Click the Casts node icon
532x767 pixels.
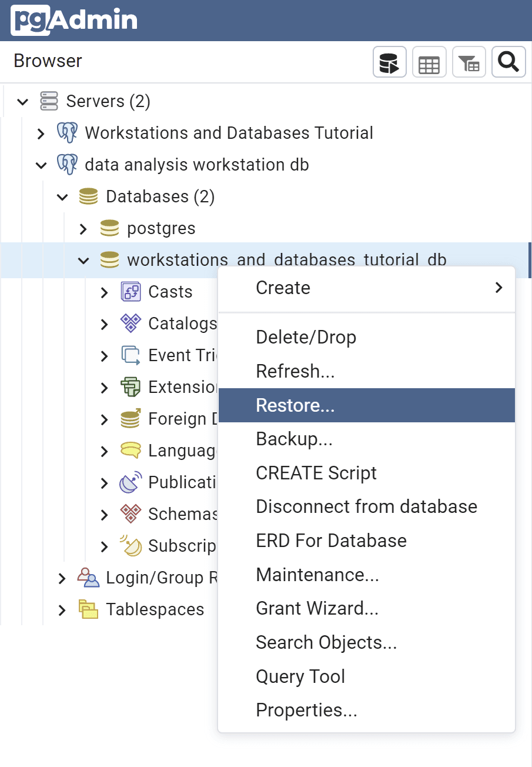click(131, 292)
